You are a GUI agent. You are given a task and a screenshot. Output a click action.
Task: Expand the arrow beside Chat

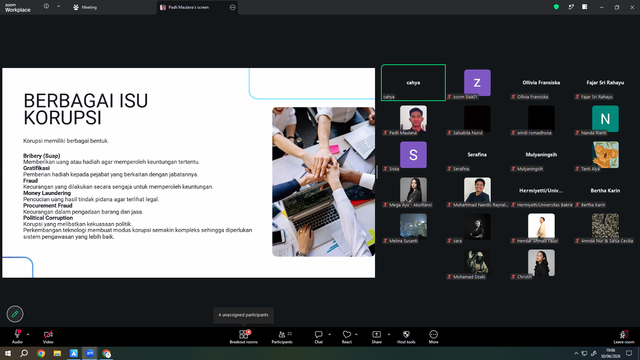[x=329, y=334]
